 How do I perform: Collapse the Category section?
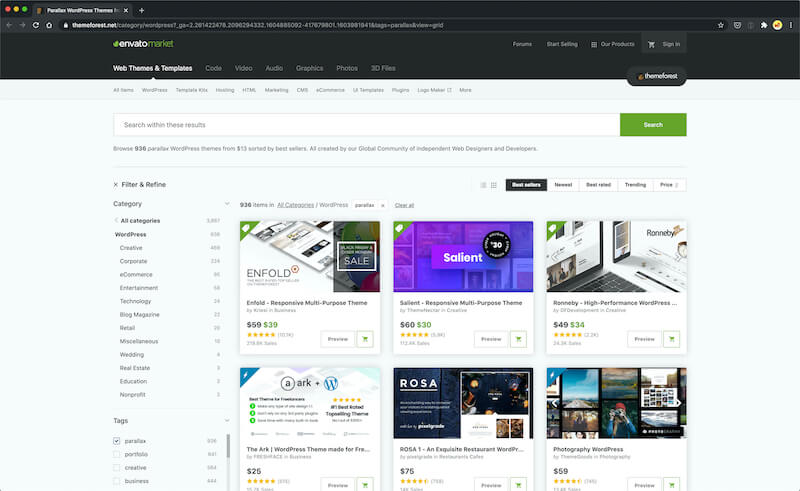(x=227, y=204)
